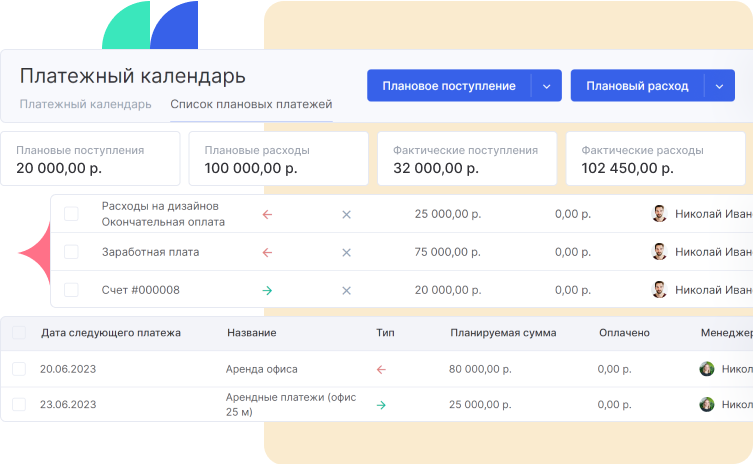Switch to Платежный календарь tab

[x=85, y=104]
